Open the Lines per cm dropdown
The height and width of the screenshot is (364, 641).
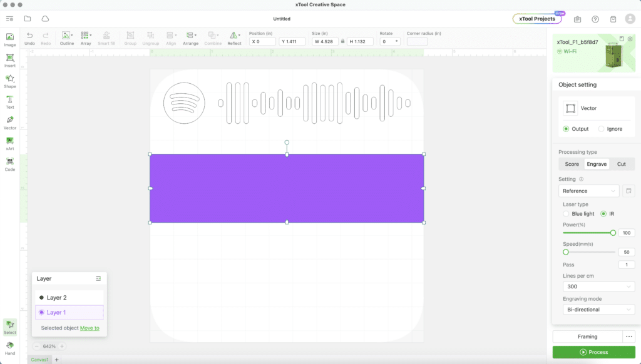(x=598, y=286)
